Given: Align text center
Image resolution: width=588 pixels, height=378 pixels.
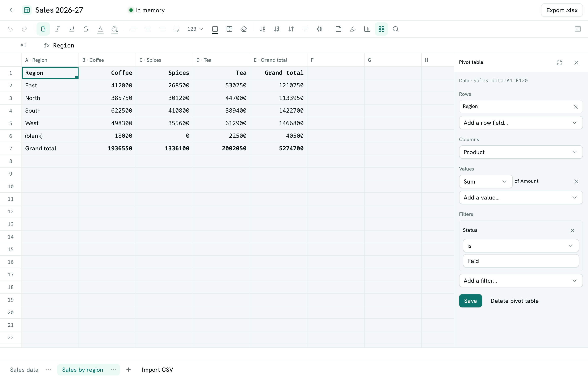Looking at the screenshot, I should click(x=148, y=29).
